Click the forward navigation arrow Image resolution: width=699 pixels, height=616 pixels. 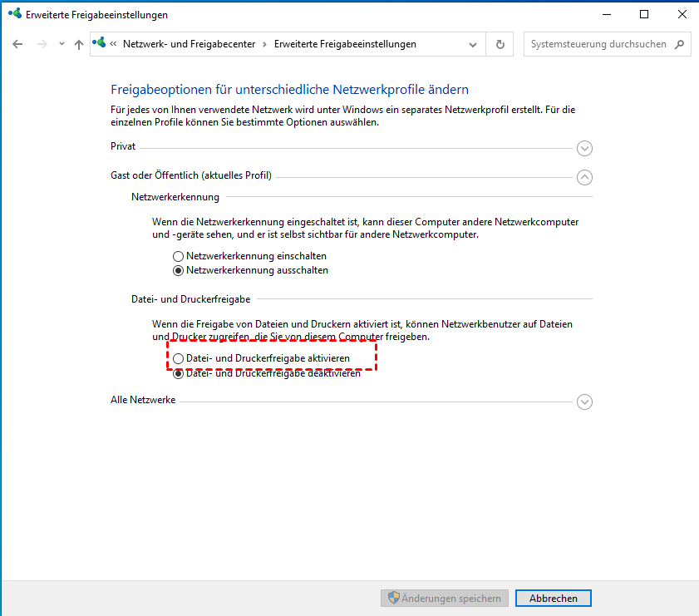pyautogui.click(x=42, y=44)
